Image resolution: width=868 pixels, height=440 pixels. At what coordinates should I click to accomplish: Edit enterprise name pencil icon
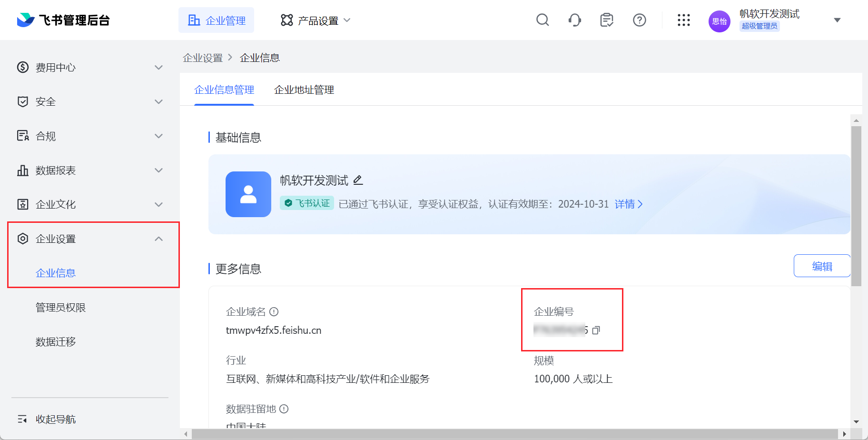click(358, 180)
